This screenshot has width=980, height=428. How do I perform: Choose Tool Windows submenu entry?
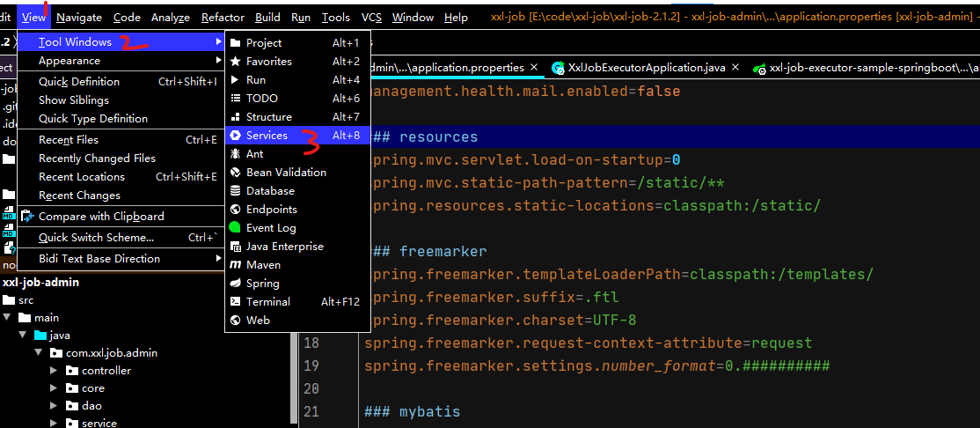pos(121,42)
